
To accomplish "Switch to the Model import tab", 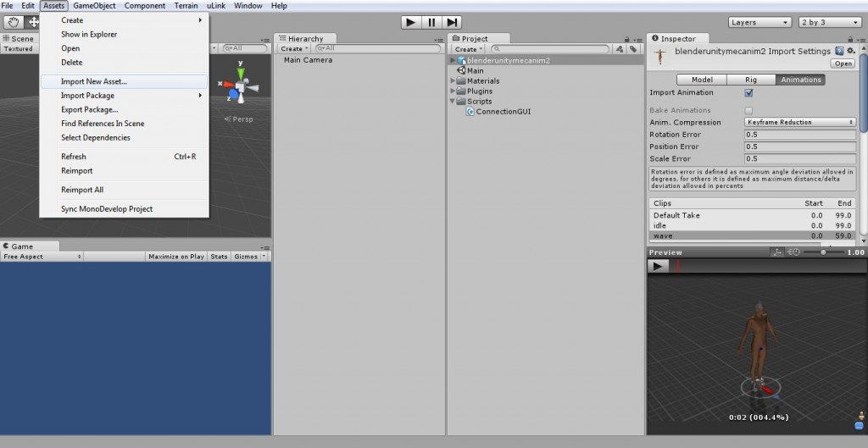I will coord(702,80).
